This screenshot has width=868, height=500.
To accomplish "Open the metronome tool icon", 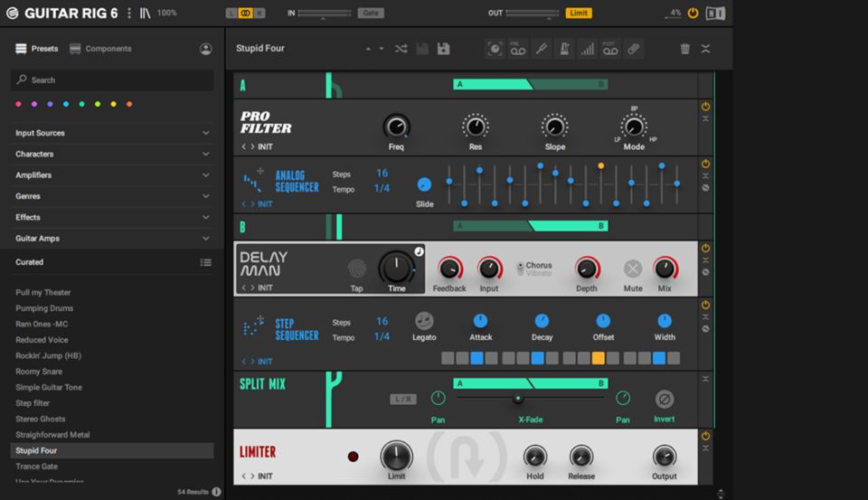I will click(564, 49).
